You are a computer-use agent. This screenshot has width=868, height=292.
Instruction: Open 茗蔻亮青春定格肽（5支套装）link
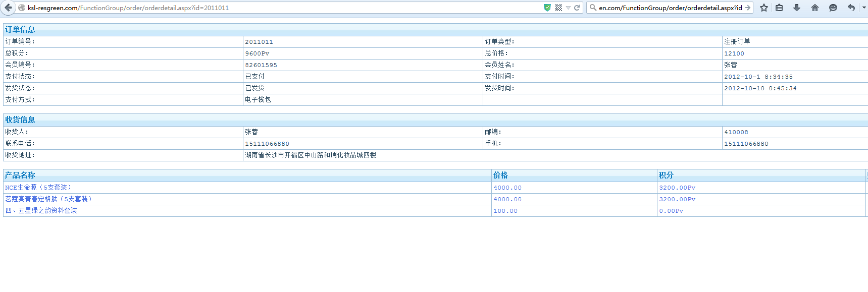49,199
